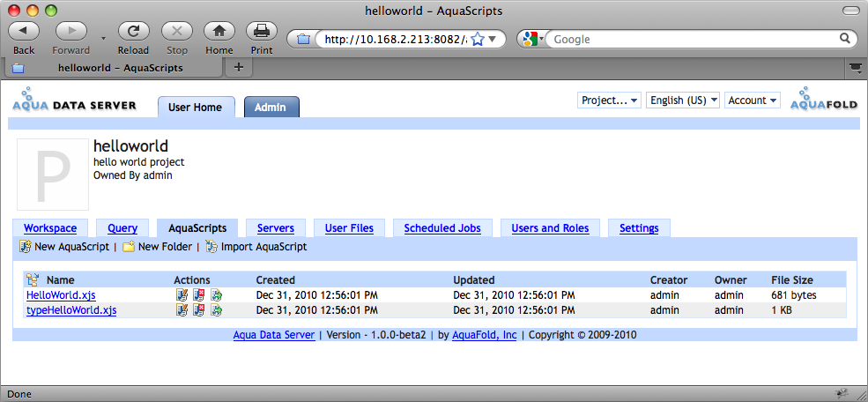This screenshot has width=868, height=402.
Task: Open the Google search engine selector
Action: [534, 40]
